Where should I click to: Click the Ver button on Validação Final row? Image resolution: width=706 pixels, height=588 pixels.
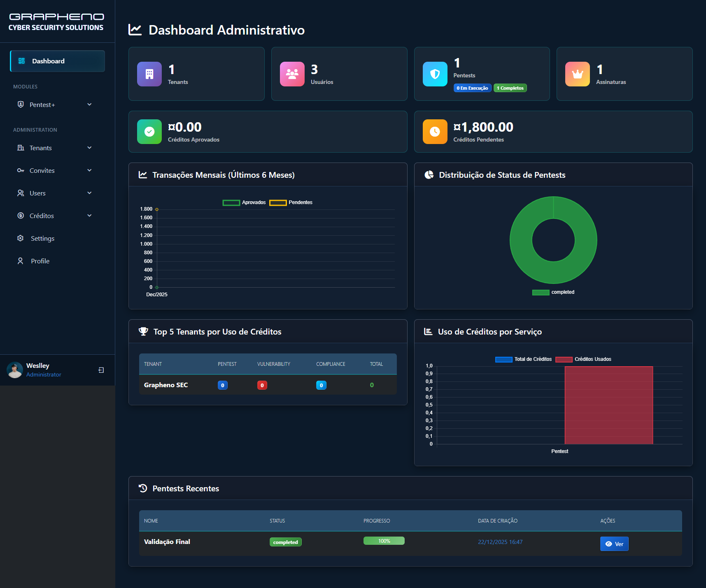pyautogui.click(x=614, y=544)
